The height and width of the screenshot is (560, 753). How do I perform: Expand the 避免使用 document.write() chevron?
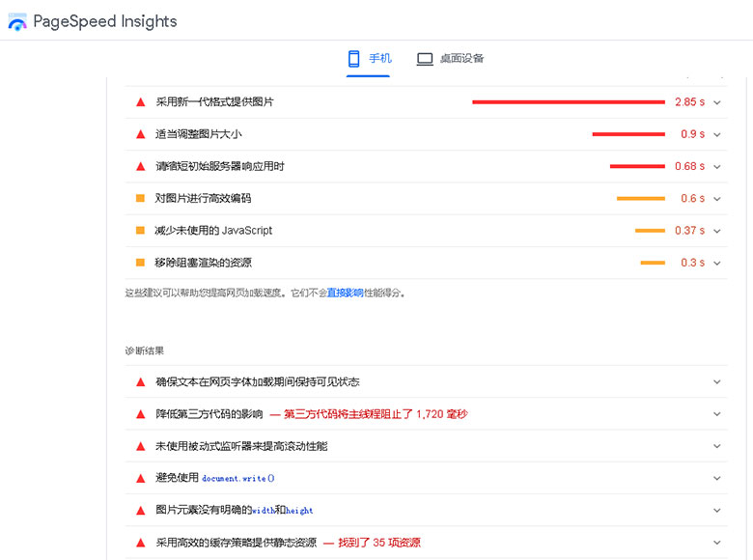pos(717,478)
